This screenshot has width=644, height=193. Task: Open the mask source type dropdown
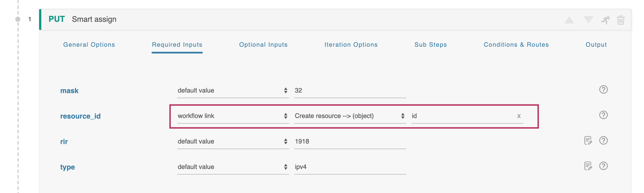point(233,91)
